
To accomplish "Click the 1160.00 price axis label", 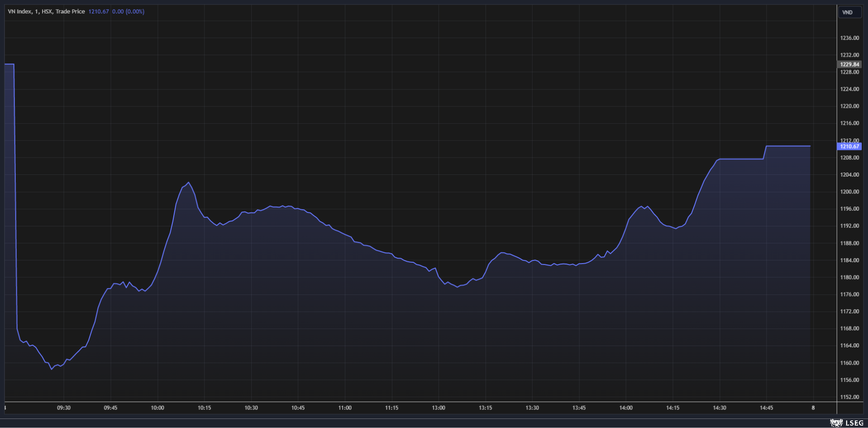I will coord(849,363).
